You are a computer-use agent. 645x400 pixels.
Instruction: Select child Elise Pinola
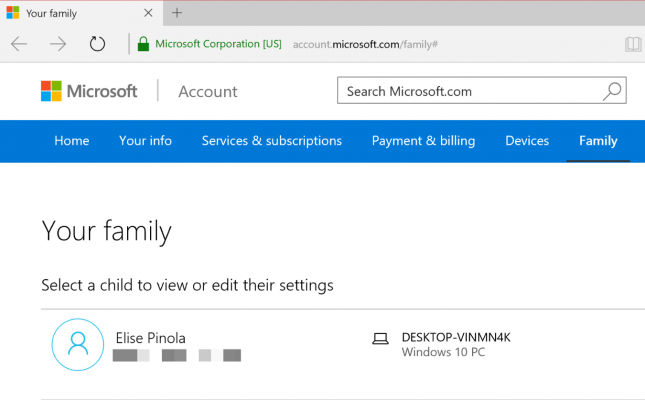click(x=151, y=338)
